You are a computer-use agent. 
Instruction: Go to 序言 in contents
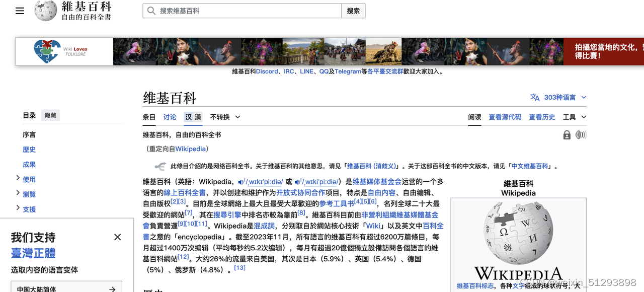[x=29, y=135]
